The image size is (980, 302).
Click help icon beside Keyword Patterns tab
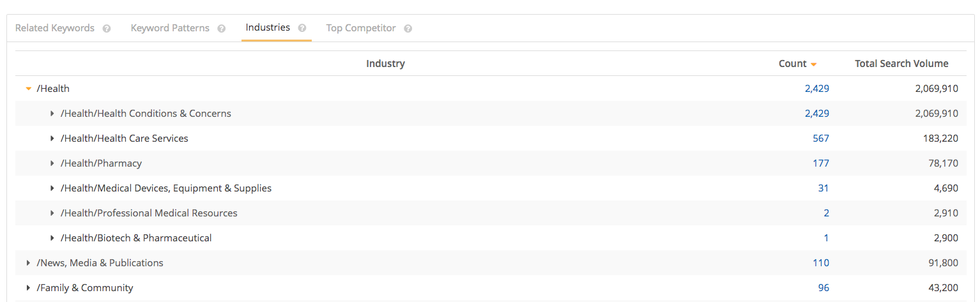click(x=222, y=29)
